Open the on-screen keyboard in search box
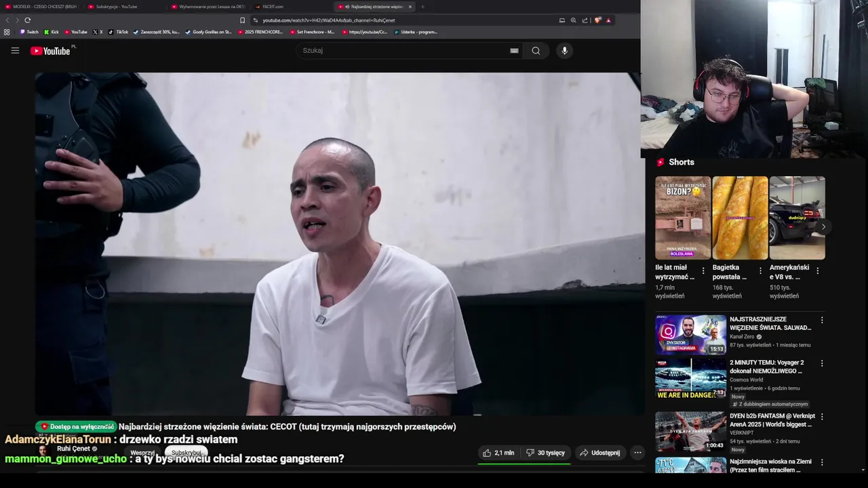The image size is (868, 488). [514, 51]
